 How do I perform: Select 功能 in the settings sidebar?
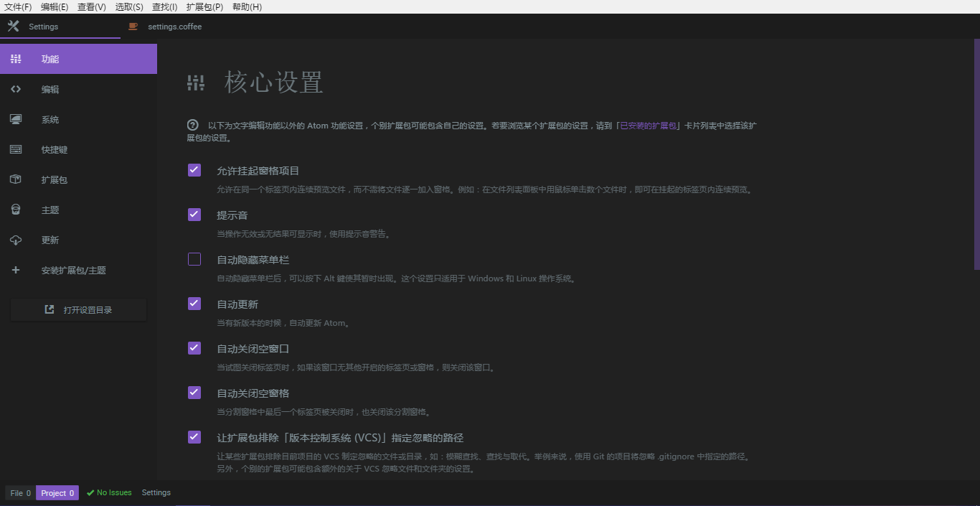(x=78, y=59)
